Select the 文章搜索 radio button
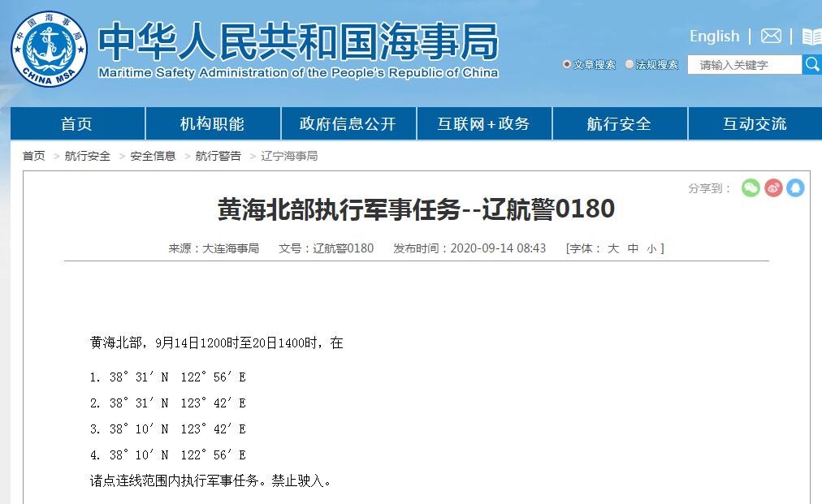Image resolution: width=822 pixels, height=504 pixels. [x=567, y=64]
